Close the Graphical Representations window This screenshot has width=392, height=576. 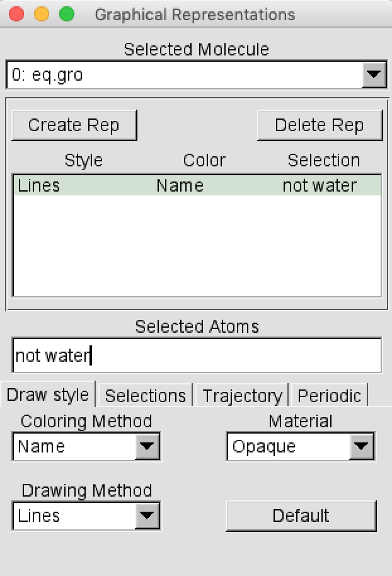click(x=17, y=14)
